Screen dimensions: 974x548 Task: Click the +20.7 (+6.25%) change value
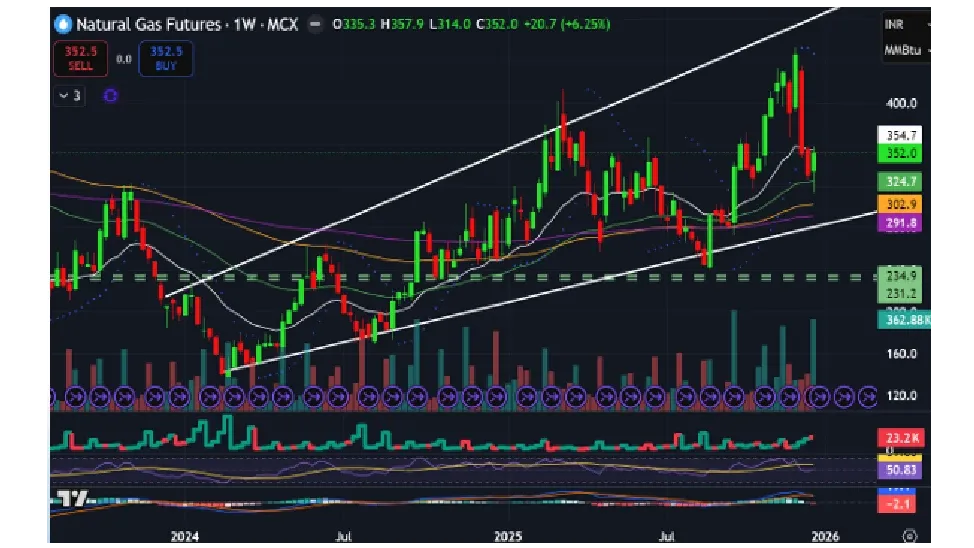pyautogui.click(x=567, y=24)
